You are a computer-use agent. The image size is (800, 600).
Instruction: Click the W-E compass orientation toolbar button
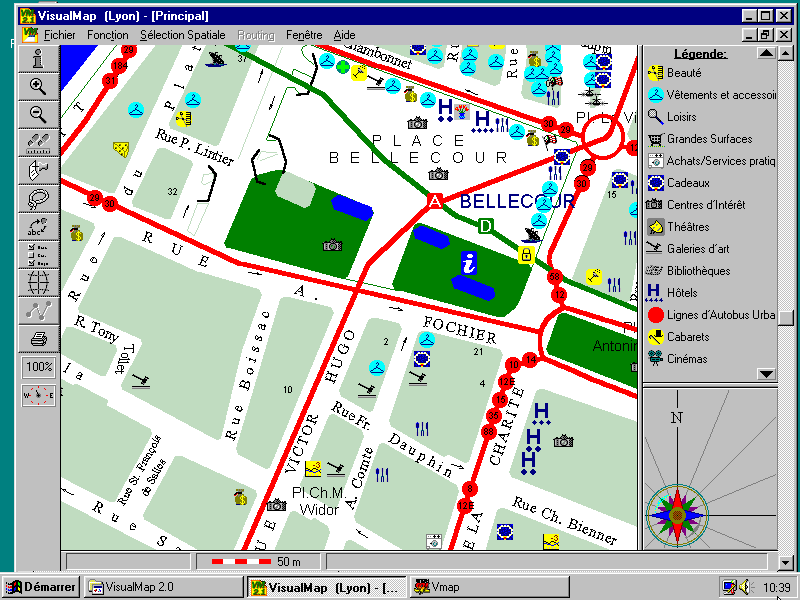tap(39, 395)
